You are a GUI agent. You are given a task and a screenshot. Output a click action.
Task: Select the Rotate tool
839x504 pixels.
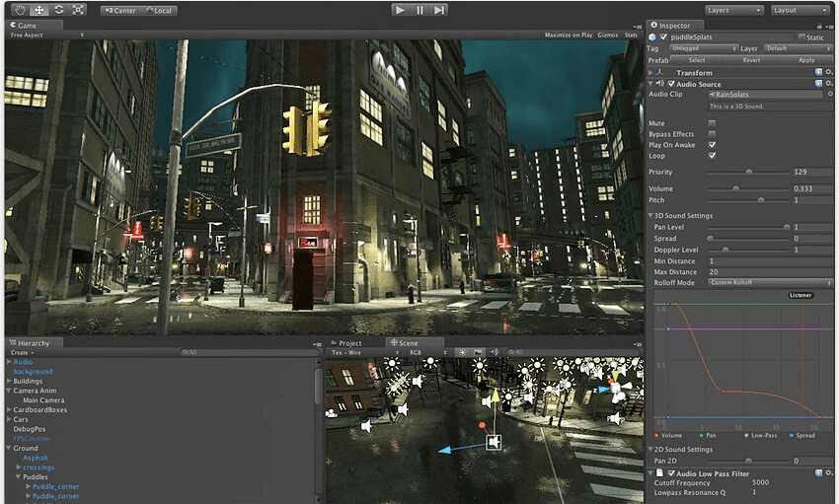[x=59, y=10]
